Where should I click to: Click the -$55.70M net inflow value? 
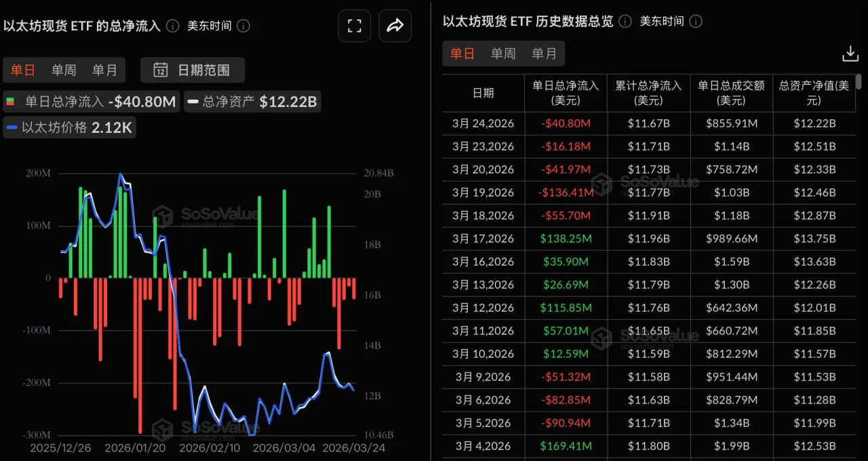[566, 216]
